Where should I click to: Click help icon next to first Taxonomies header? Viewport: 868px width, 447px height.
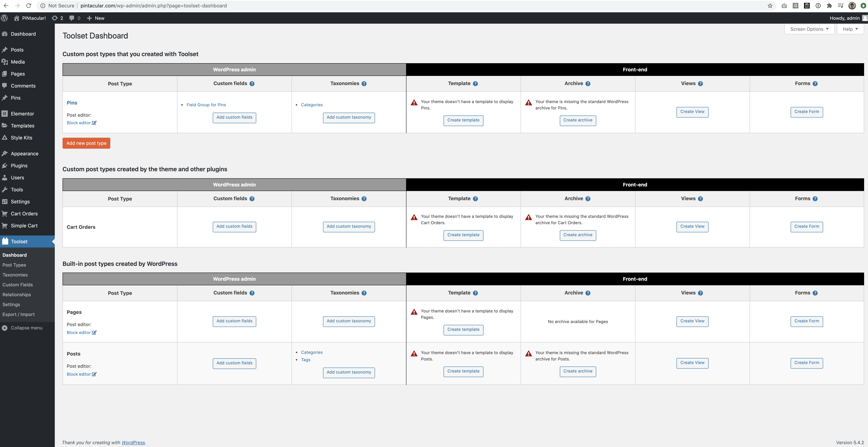tap(364, 84)
